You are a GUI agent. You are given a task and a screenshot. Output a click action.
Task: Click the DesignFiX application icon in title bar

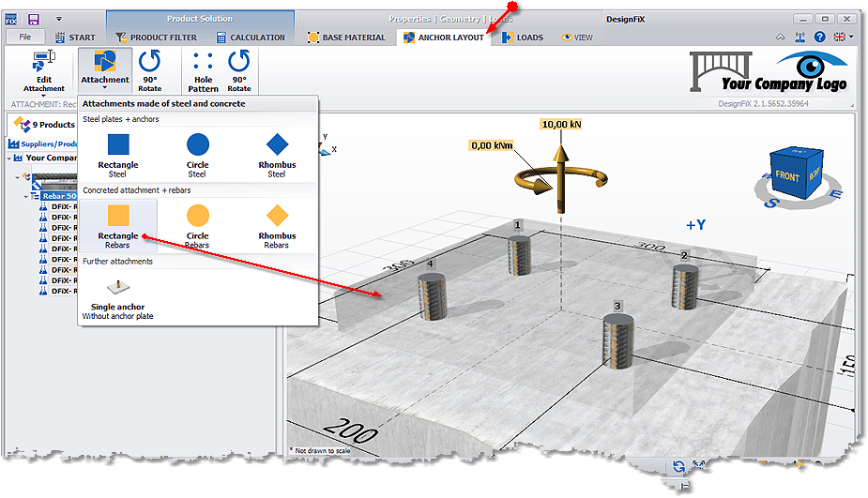point(11,20)
